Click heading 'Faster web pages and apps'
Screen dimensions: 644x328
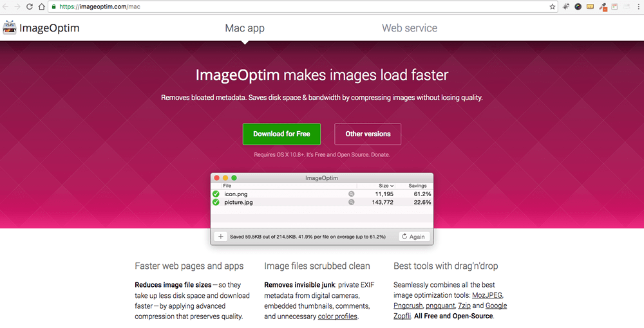(189, 266)
